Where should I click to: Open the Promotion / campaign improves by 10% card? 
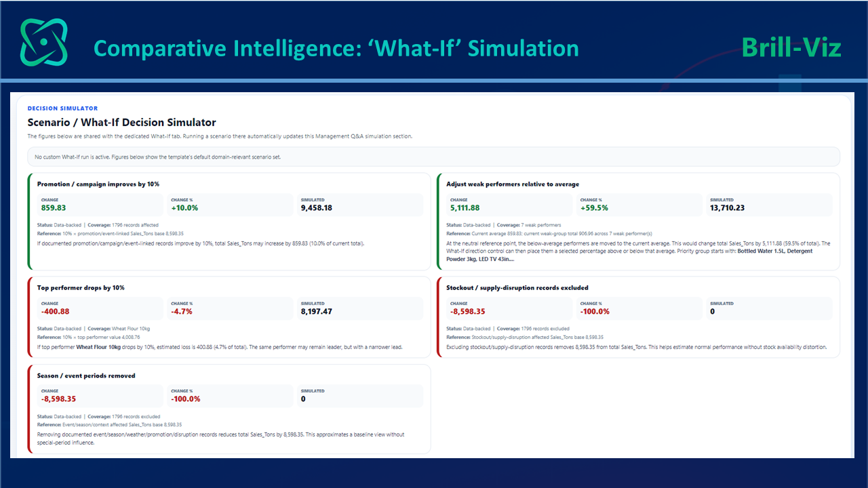point(229,222)
